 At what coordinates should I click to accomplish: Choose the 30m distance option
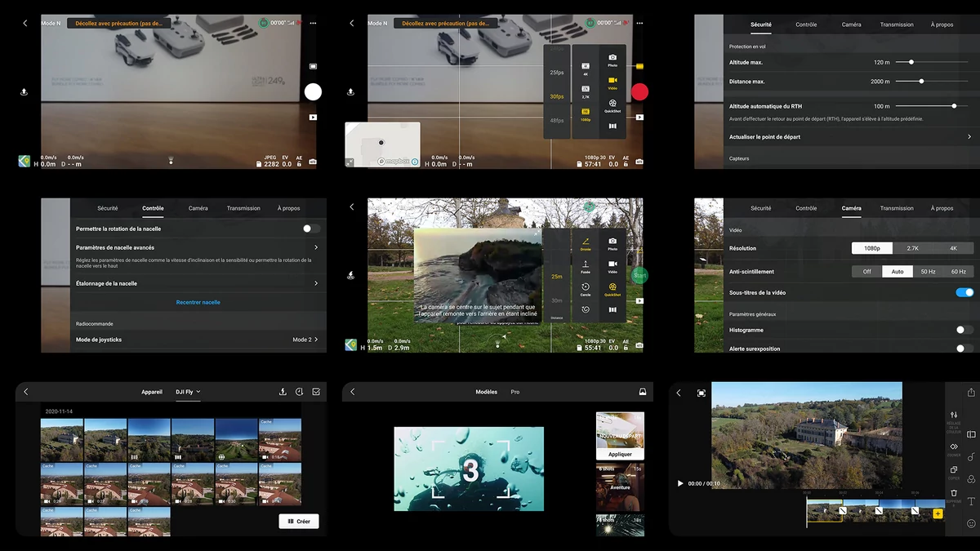[x=557, y=300]
